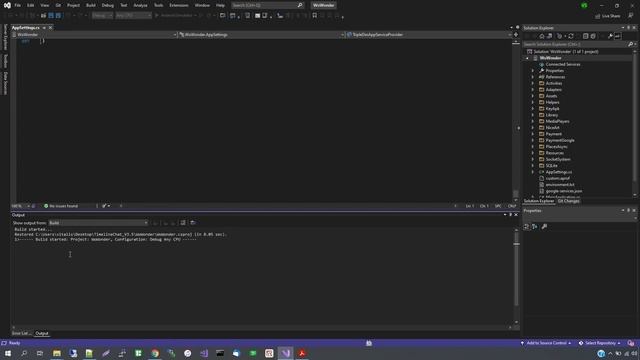Open the Any CPU platform dropdown
This screenshot has height=360, width=640.
(x=133, y=16)
